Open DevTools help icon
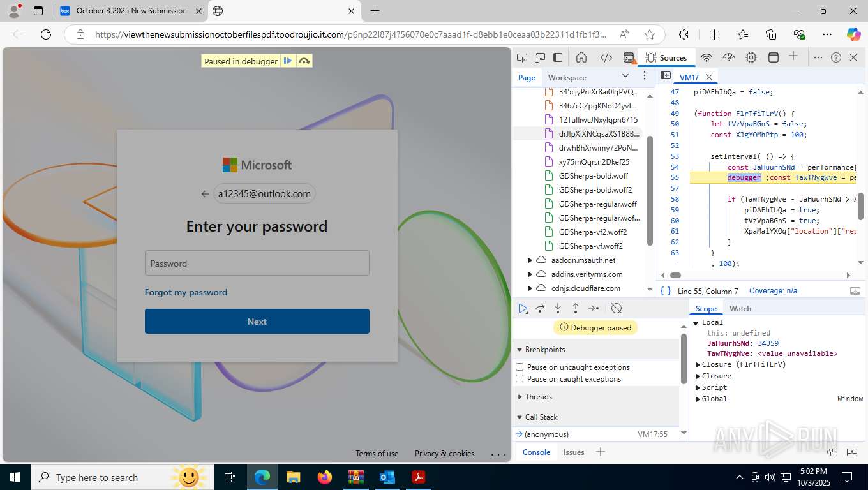 click(836, 57)
